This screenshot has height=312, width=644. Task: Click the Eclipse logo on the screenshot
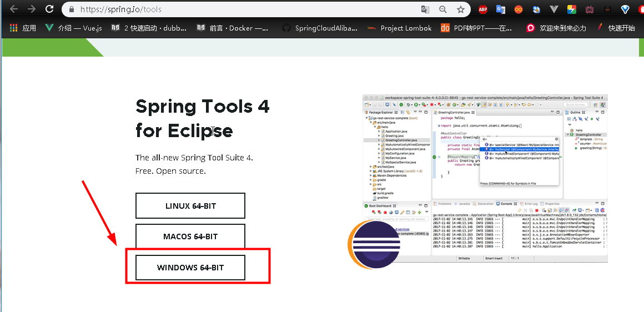[374, 245]
